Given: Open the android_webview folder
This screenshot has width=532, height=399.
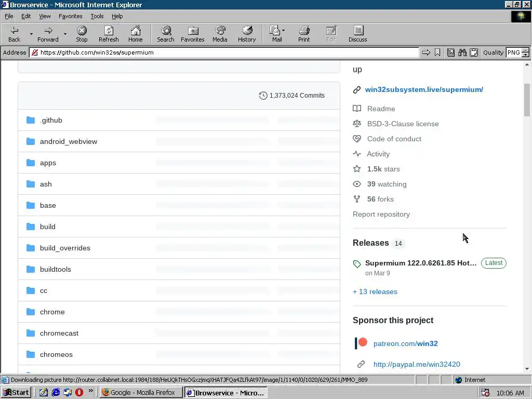Looking at the screenshot, I should click(69, 141).
